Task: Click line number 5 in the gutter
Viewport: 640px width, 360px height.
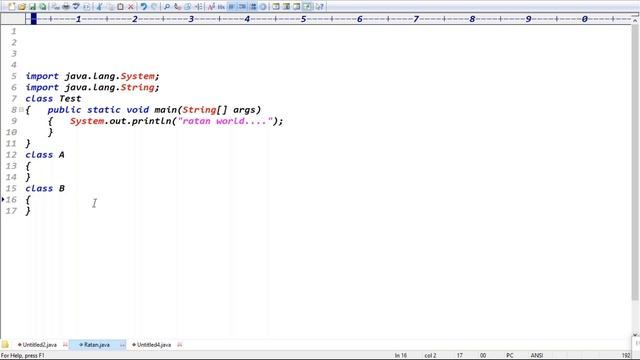Action: point(14,76)
